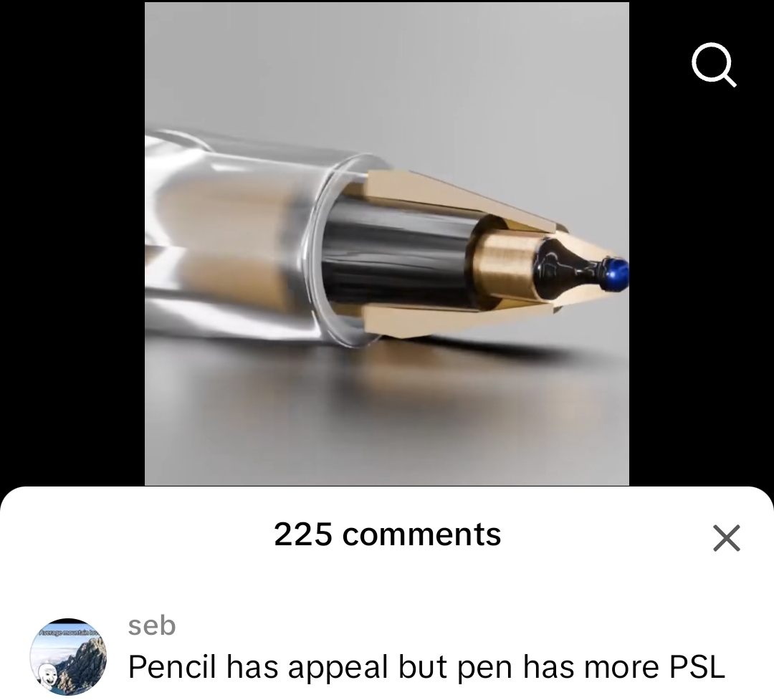Close the comments panel with X

click(x=727, y=537)
